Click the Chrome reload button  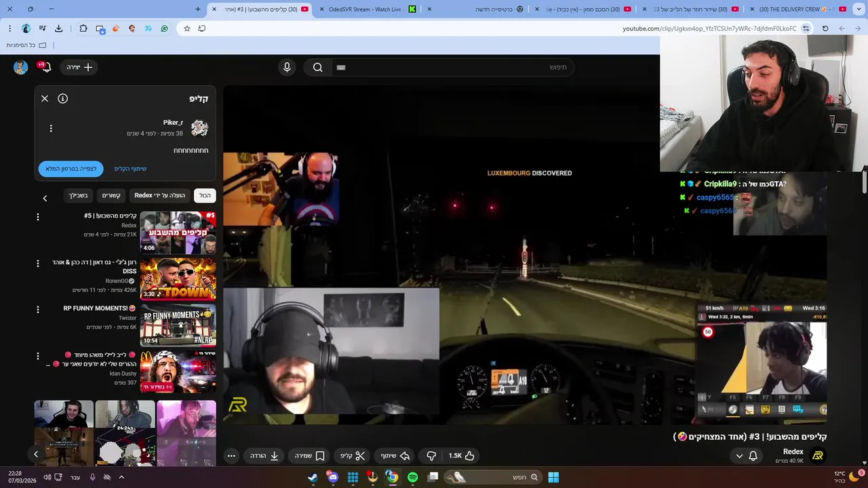[x=825, y=28]
